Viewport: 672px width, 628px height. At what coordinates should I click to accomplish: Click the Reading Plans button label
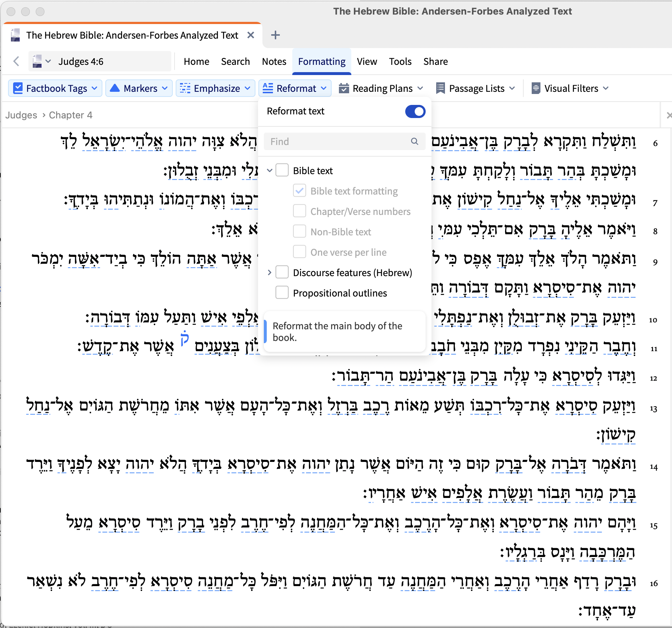(383, 89)
